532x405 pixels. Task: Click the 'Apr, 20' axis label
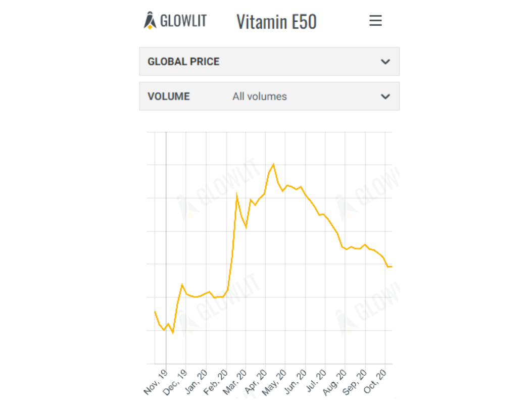256,382
